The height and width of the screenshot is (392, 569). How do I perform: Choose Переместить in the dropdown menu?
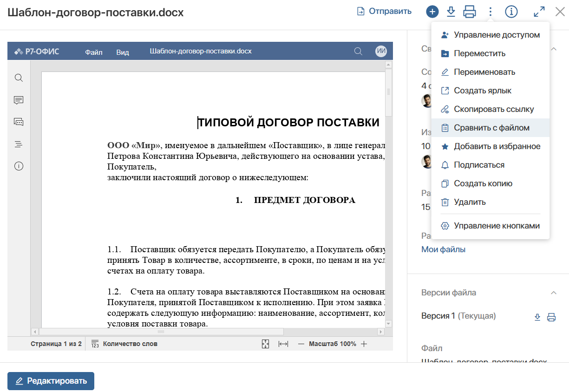491,53
